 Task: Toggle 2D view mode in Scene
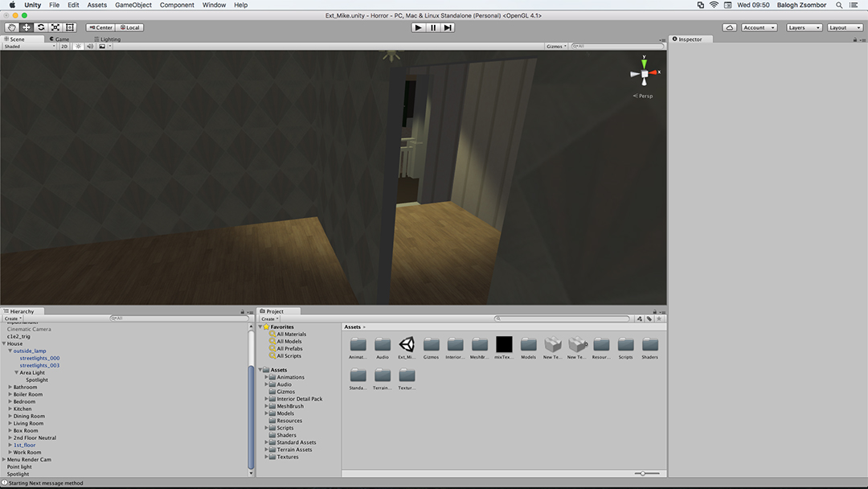(x=64, y=47)
